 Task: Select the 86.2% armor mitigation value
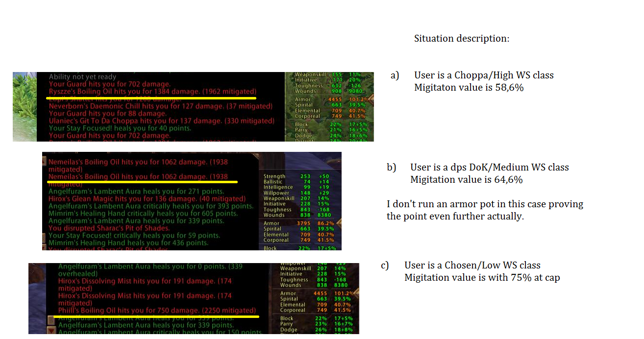325,223
